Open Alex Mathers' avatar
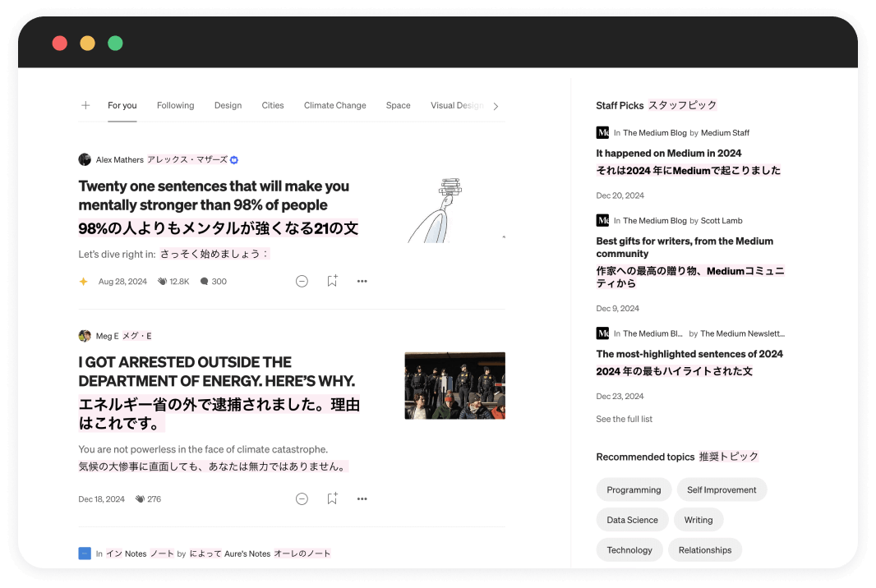The width and height of the screenshot is (876, 588). (85, 159)
